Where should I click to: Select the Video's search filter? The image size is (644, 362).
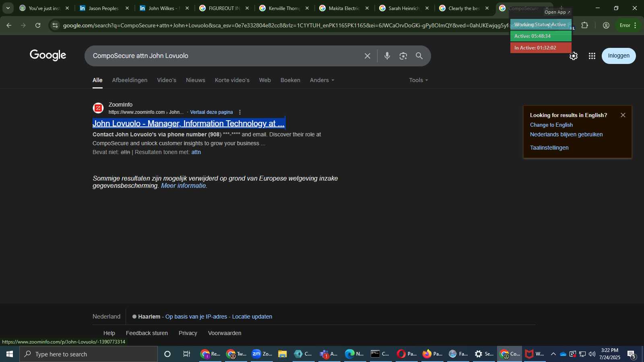coord(167,80)
